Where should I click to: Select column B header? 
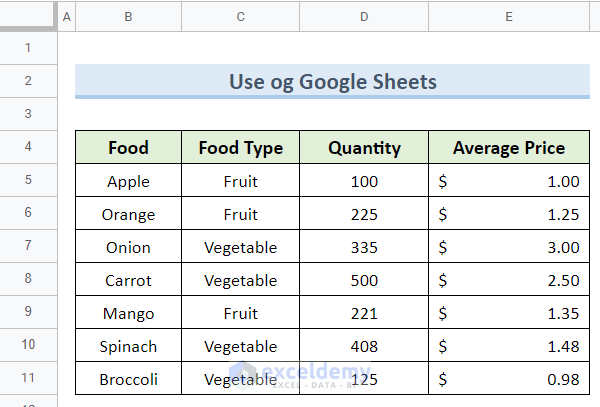(x=128, y=16)
